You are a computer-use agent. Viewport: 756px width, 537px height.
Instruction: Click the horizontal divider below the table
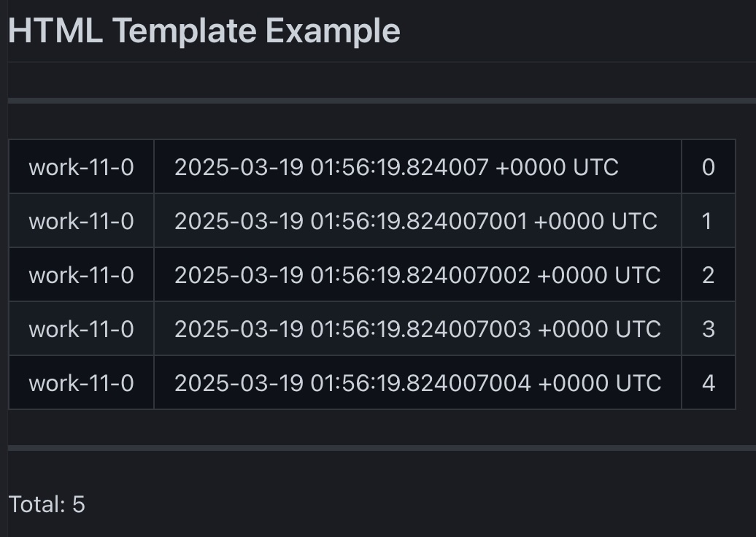pyautogui.click(x=379, y=448)
